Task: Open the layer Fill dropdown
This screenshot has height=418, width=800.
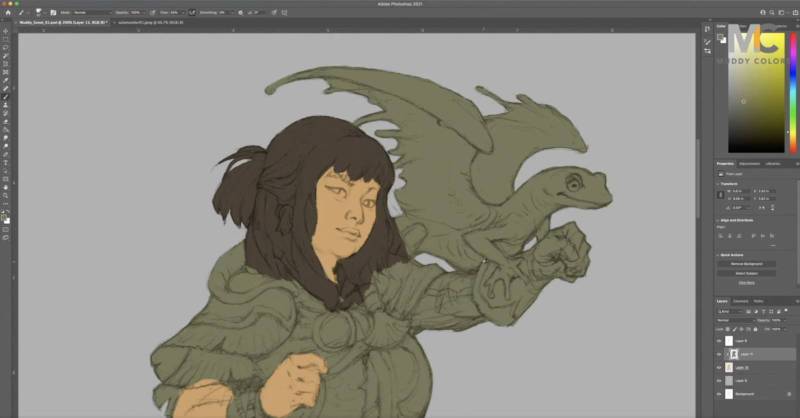Action: tap(785, 329)
